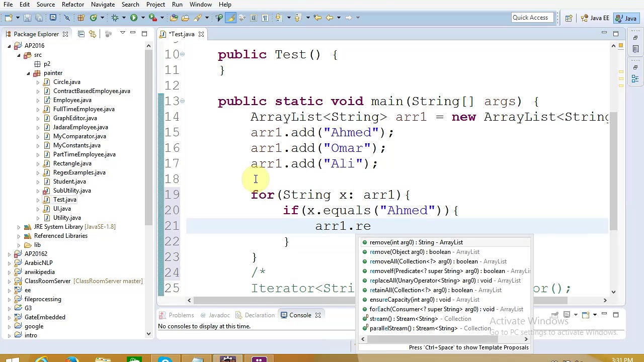Image resolution: width=644 pixels, height=362 pixels.
Task: Open the Window menu
Action: point(200,5)
